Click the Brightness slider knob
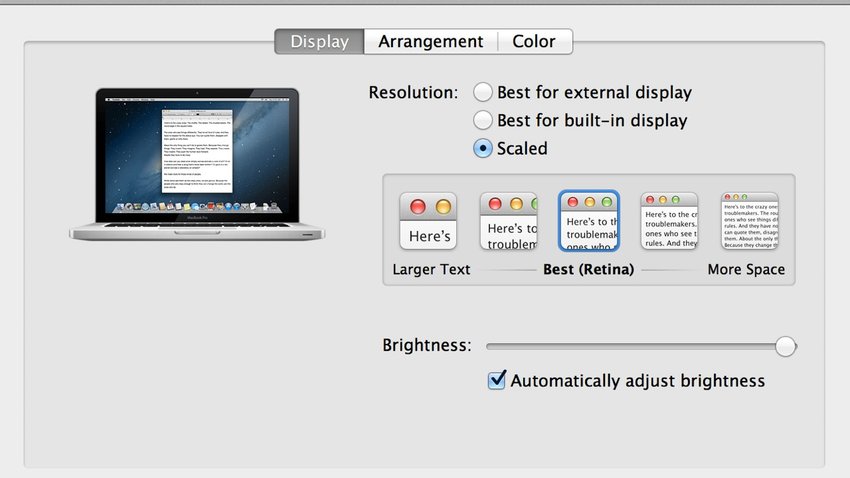The width and height of the screenshot is (850, 478). pos(785,346)
